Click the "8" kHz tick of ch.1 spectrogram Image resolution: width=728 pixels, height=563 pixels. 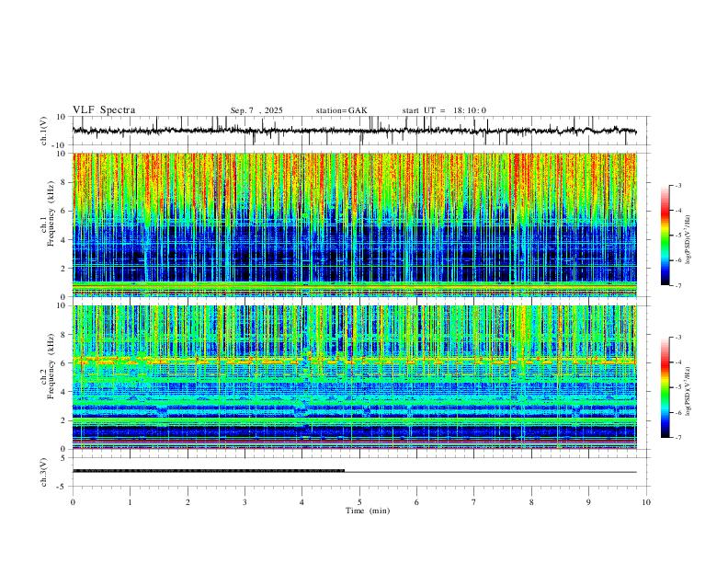coord(64,182)
